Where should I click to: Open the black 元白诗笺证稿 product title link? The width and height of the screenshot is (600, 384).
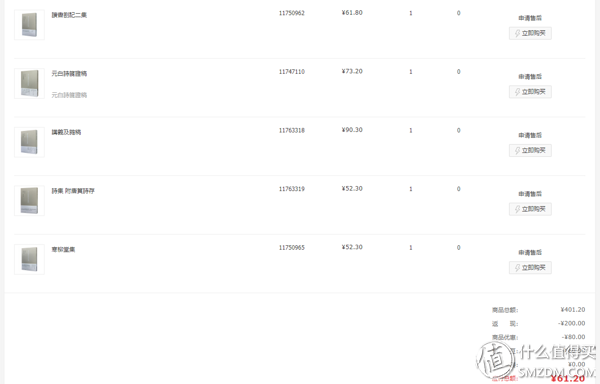pyautogui.click(x=69, y=73)
